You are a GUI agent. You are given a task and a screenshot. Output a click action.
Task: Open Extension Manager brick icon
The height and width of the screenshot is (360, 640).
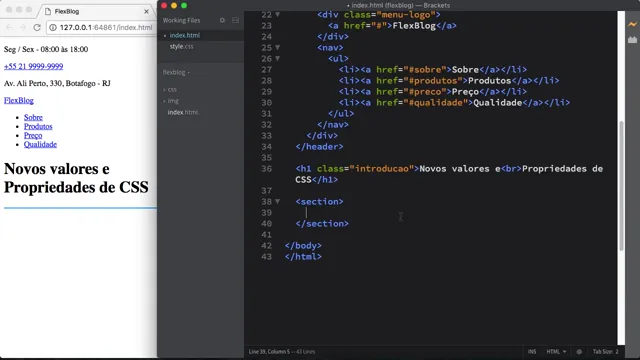pos(632,40)
